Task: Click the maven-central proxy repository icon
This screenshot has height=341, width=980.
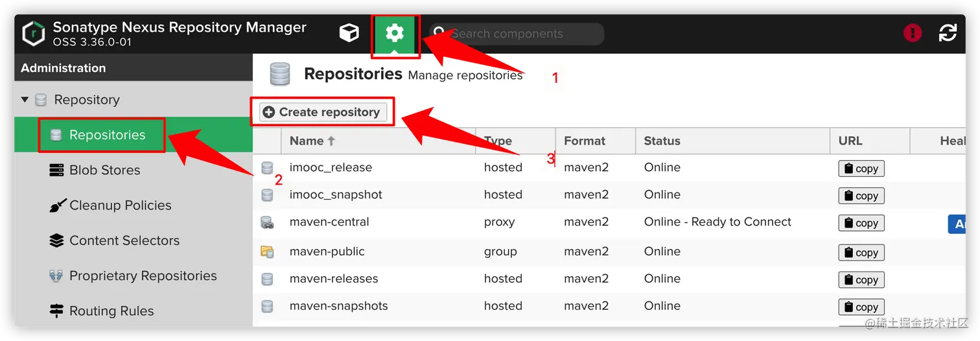Action: point(267,222)
